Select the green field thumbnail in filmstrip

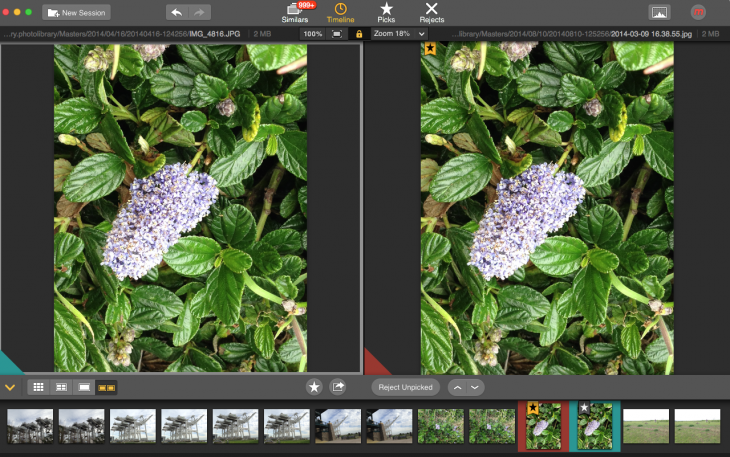click(646, 426)
